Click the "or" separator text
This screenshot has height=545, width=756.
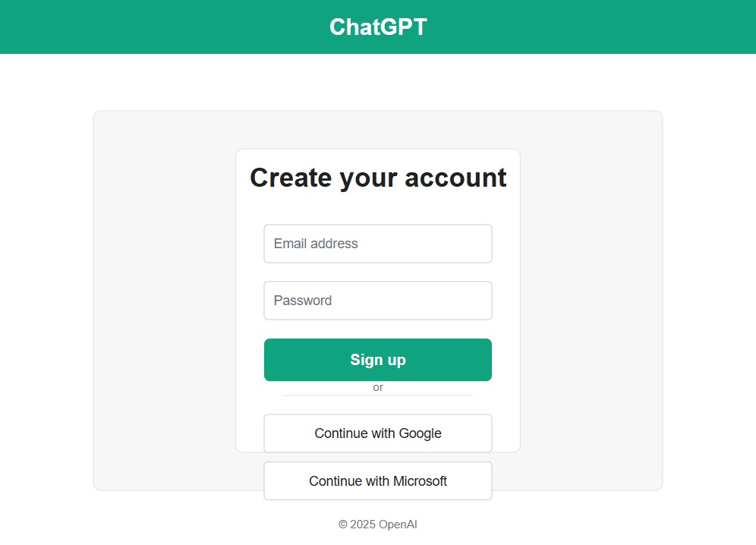[378, 387]
